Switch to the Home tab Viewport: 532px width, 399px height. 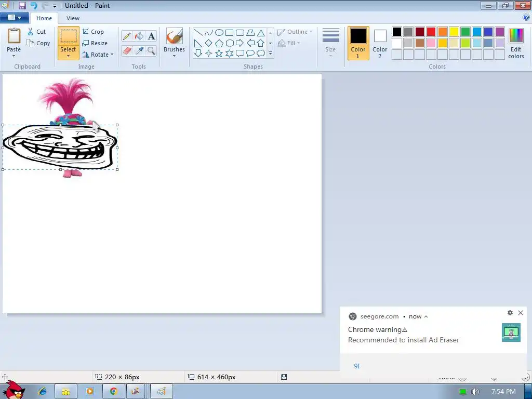coord(44,18)
